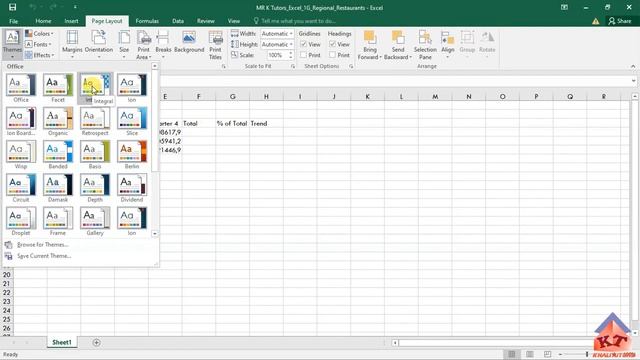Open the Selection Pane
The width and height of the screenshot is (640, 360).
tap(425, 44)
